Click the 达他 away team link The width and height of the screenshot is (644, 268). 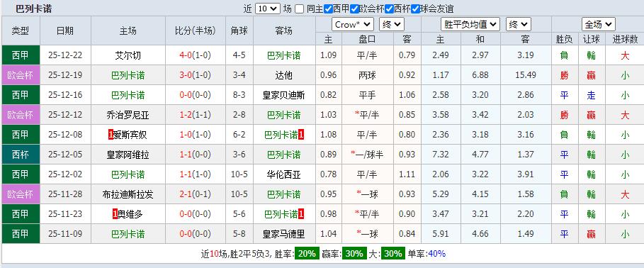284,75
